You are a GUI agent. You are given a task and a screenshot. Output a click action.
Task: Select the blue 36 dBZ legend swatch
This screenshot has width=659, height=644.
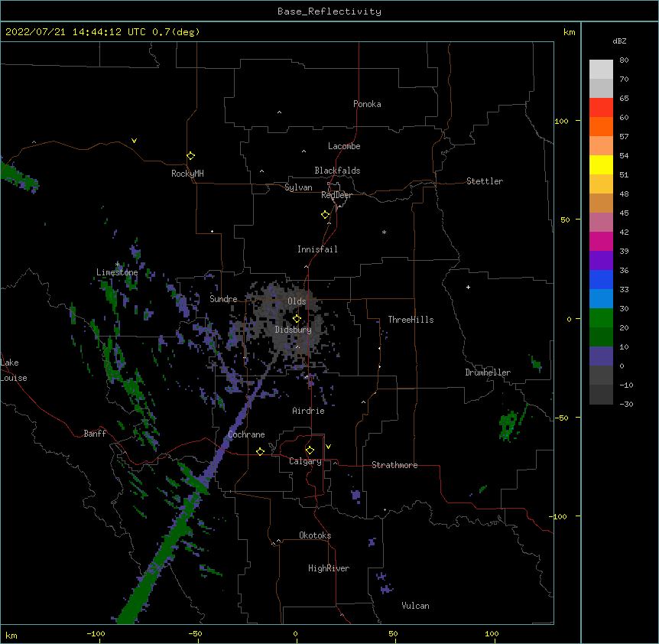pos(601,279)
